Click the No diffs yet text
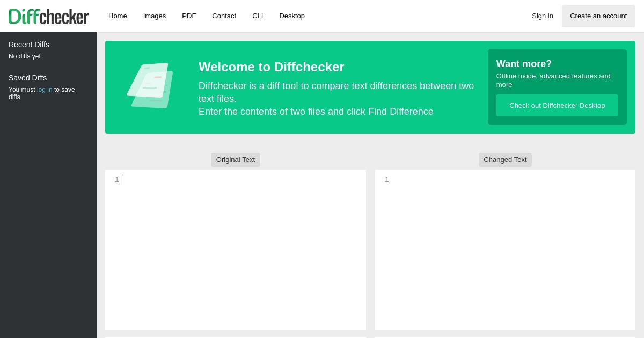The image size is (644, 338). (x=25, y=56)
